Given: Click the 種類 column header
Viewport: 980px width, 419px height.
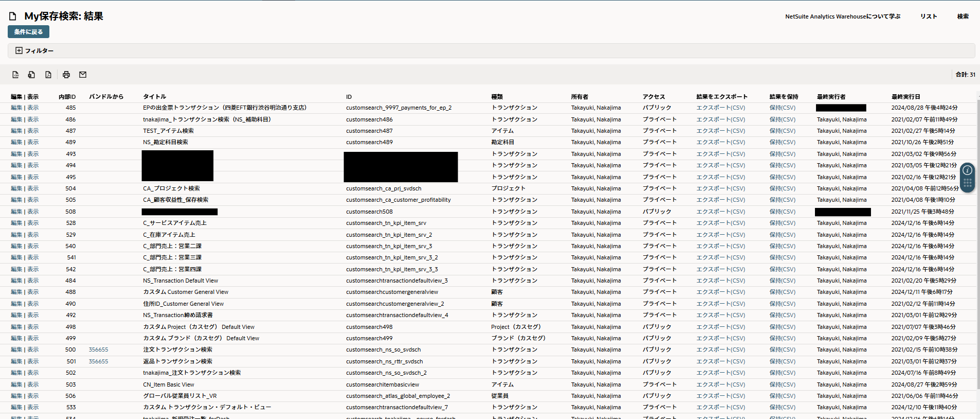Looking at the screenshot, I should tap(497, 97).
